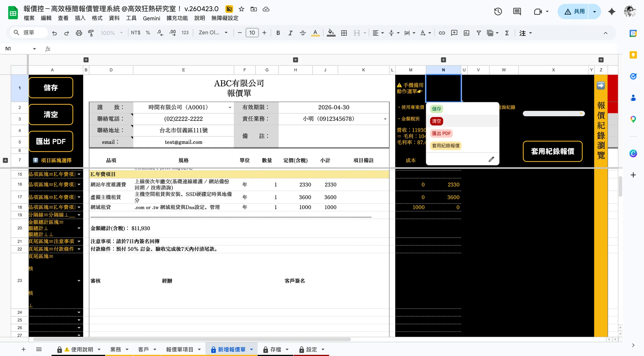The image size is (644, 356).
Task: Open row 16 品項區塊 dropdown arrow
Action: (79, 185)
